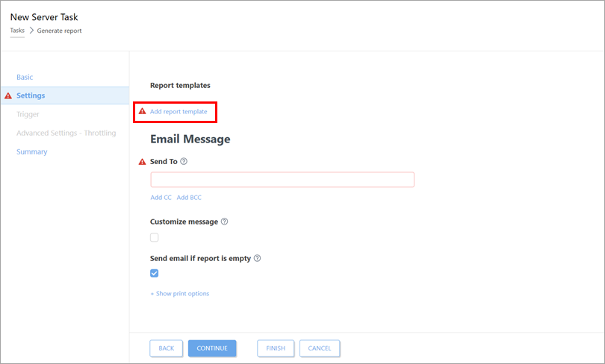The width and height of the screenshot is (605, 364).
Task: Click Add report template link
Action: (179, 112)
